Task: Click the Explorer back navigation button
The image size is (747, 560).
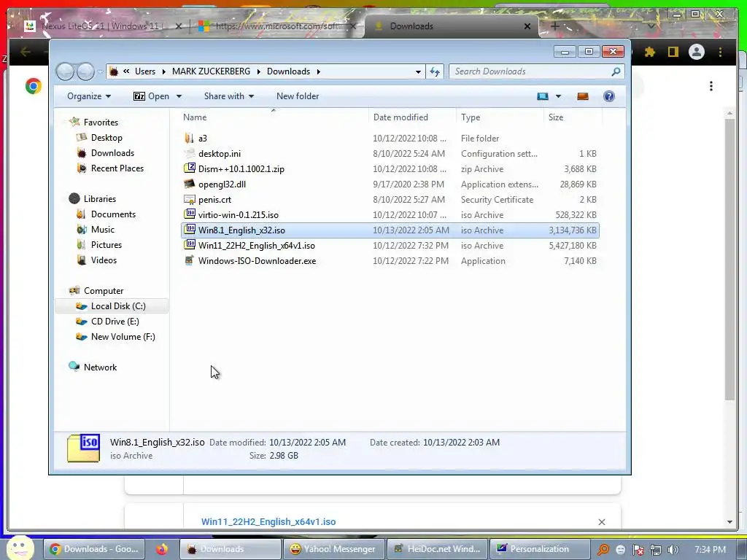Action: [65, 71]
